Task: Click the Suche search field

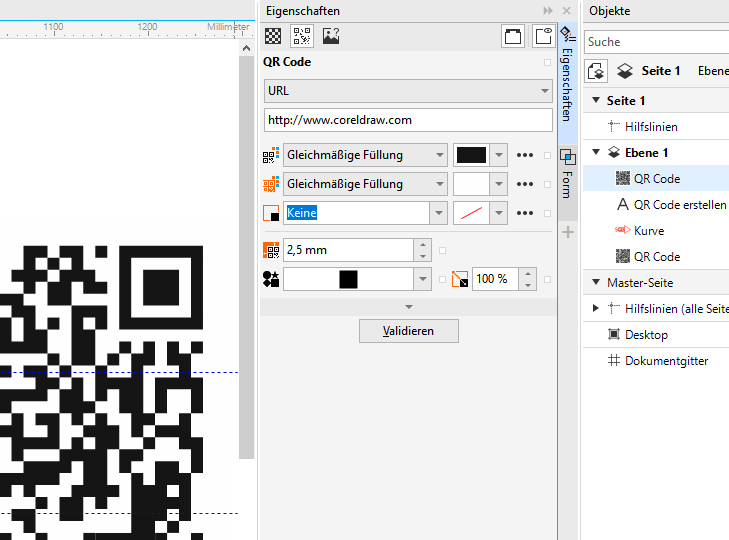Action: point(655,42)
